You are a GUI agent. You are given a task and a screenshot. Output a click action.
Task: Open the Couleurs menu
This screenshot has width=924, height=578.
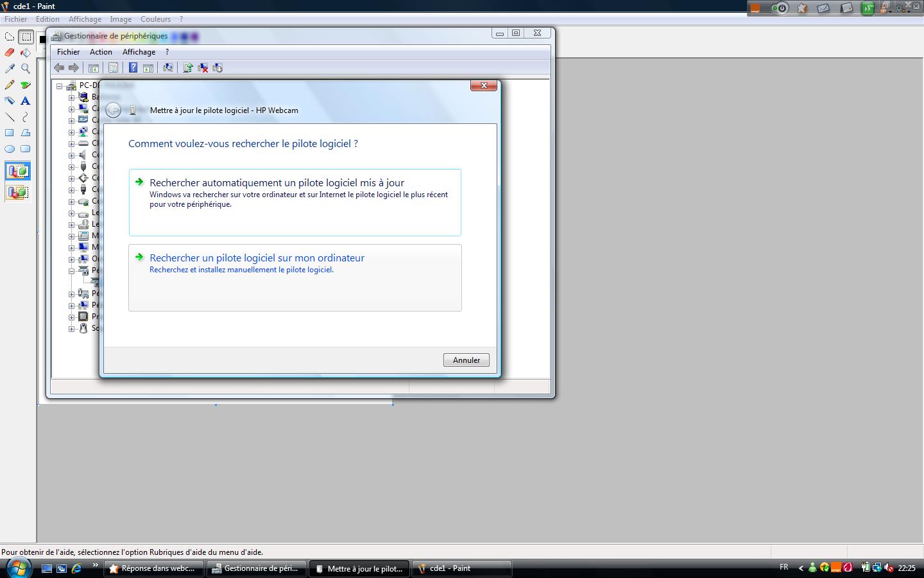[x=155, y=19]
